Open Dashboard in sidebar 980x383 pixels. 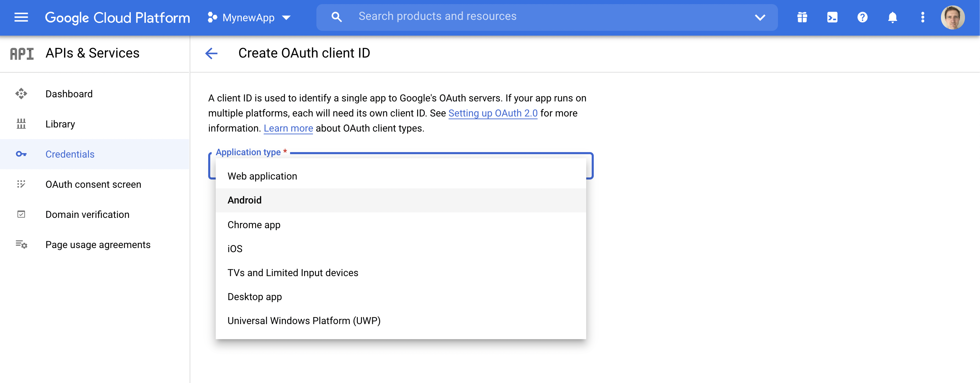tap(95, 94)
